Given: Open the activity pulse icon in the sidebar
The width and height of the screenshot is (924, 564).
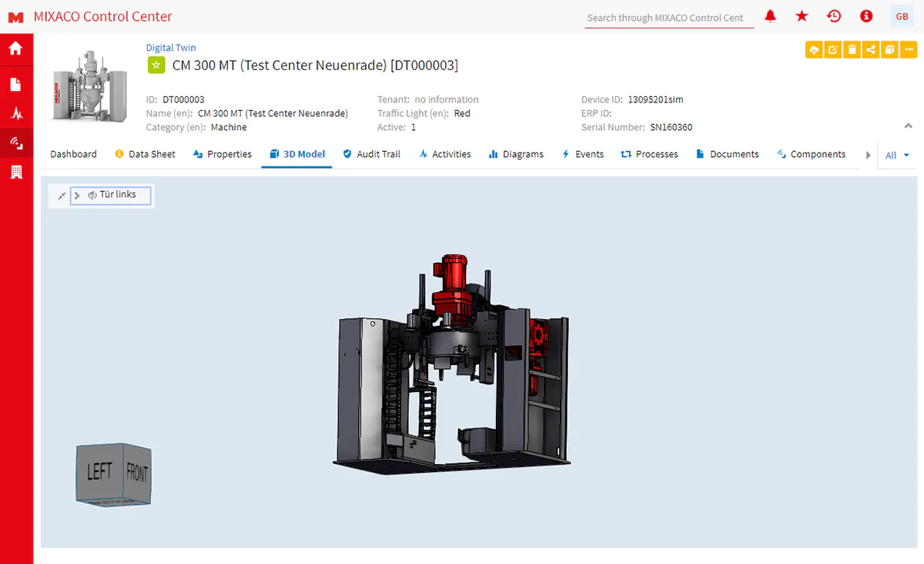Looking at the screenshot, I should tap(16, 114).
